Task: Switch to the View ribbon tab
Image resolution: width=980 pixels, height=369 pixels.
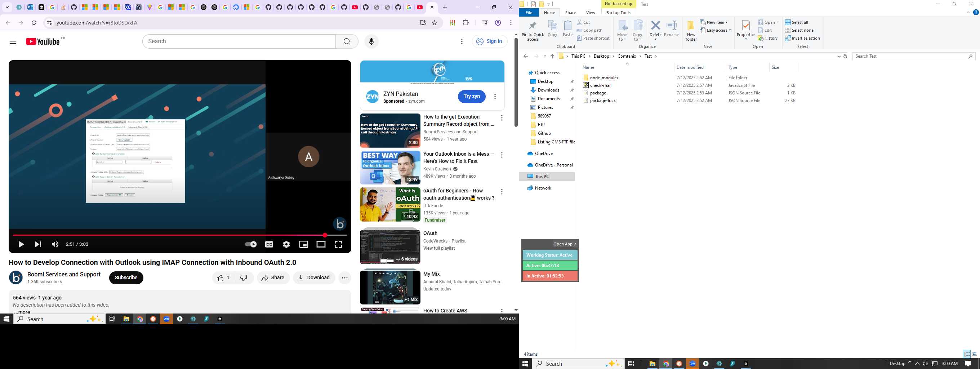Action: [x=591, y=13]
